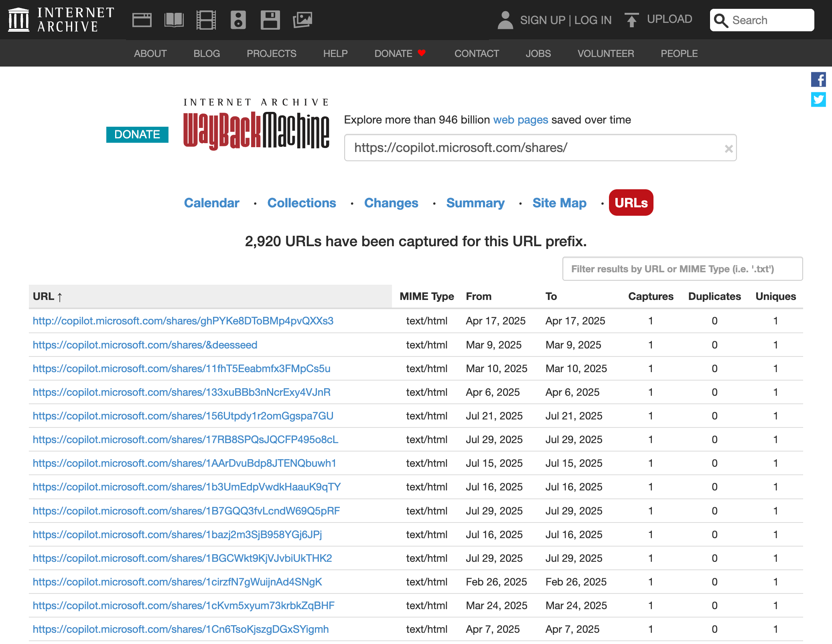This screenshot has height=644, width=832.
Task: Click the upload arrow icon
Action: [631, 20]
